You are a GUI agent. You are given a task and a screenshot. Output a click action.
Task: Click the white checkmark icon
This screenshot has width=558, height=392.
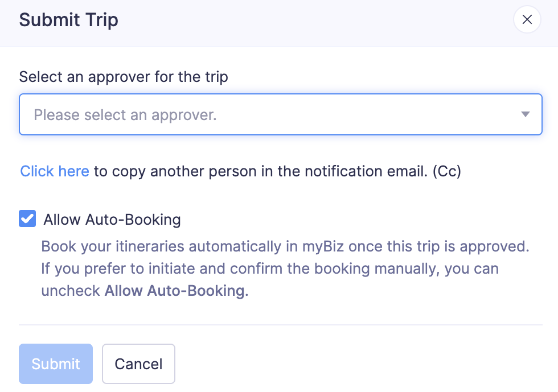tap(27, 219)
